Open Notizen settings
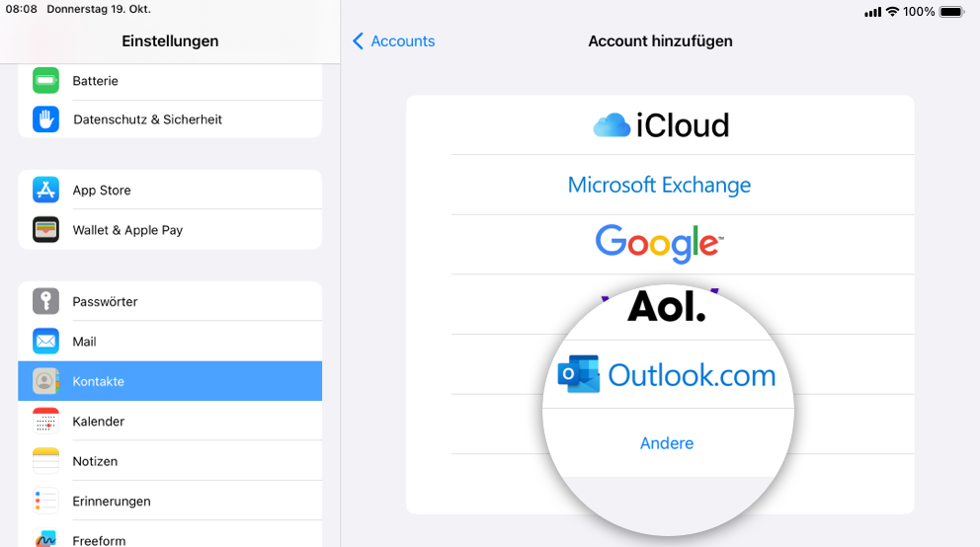This screenshot has width=980, height=547. [x=170, y=461]
